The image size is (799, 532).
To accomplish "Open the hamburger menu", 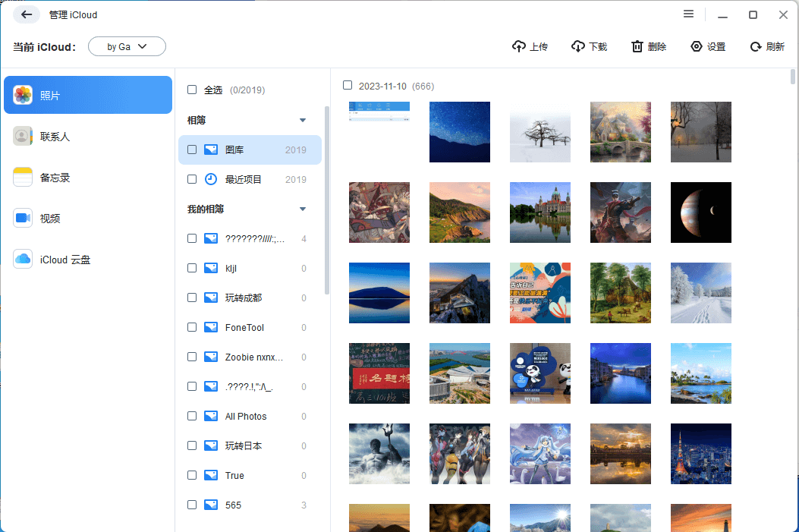I will [x=688, y=14].
